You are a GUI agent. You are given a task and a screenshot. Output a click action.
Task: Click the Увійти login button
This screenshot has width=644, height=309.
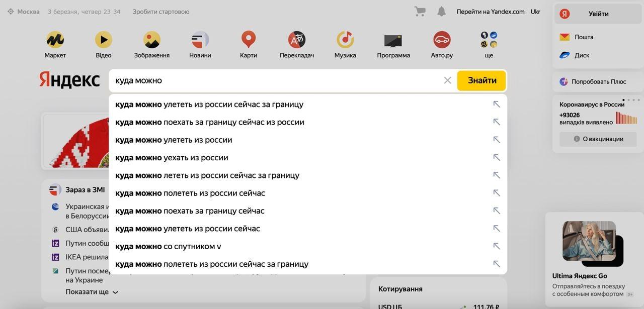(x=598, y=14)
